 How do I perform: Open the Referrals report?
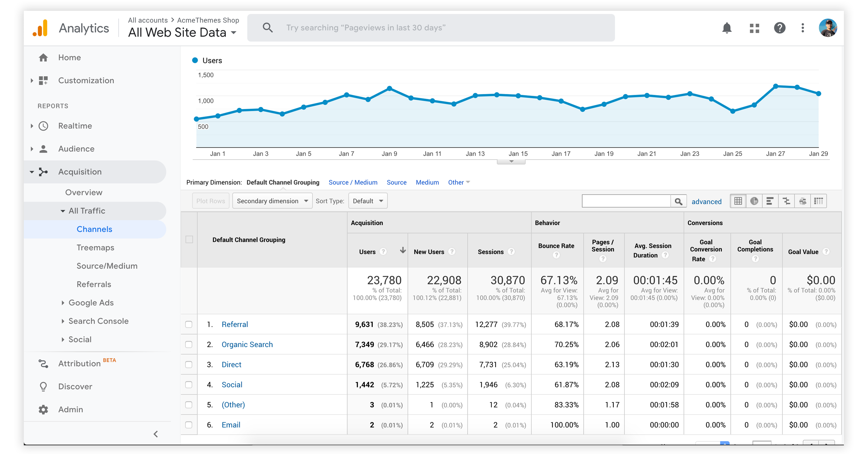pos(94,284)
